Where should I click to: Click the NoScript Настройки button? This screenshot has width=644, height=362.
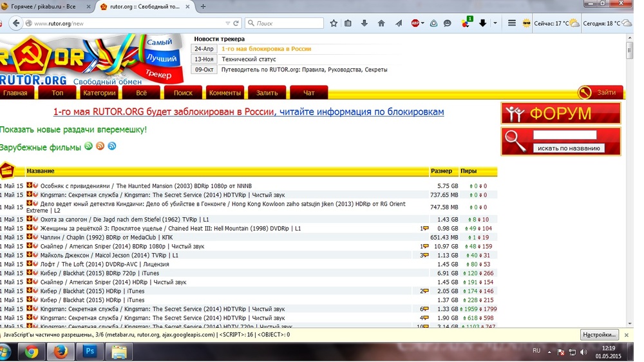point(600,335)
